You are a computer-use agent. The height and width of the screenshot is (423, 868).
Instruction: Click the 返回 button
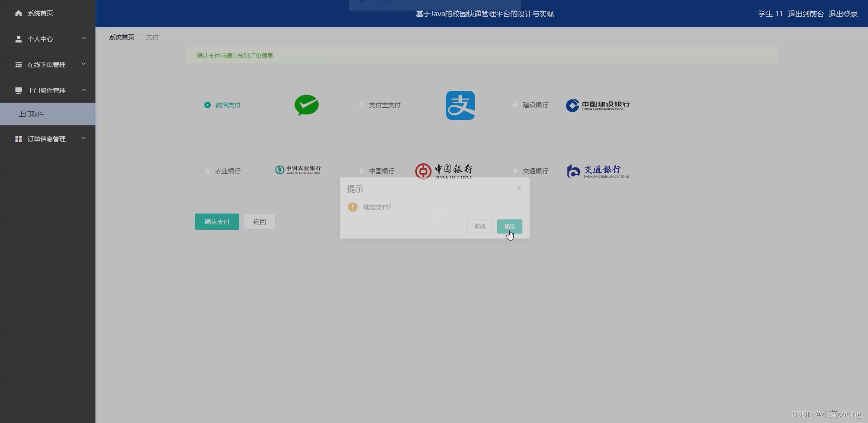260,222
